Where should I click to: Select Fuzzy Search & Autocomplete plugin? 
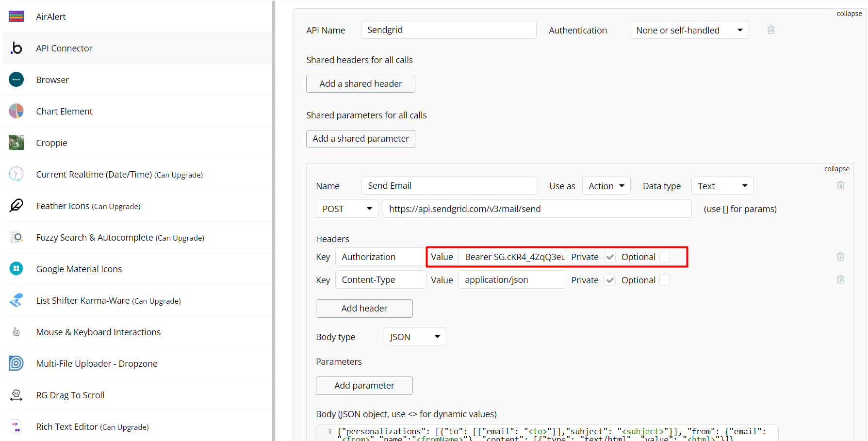138,237
